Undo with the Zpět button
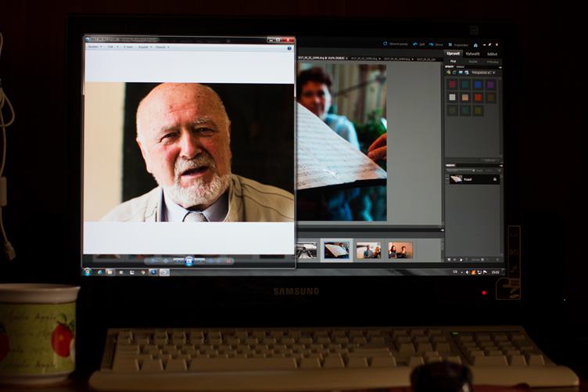Viewport: 588px width, 392px height. point(419,45)
